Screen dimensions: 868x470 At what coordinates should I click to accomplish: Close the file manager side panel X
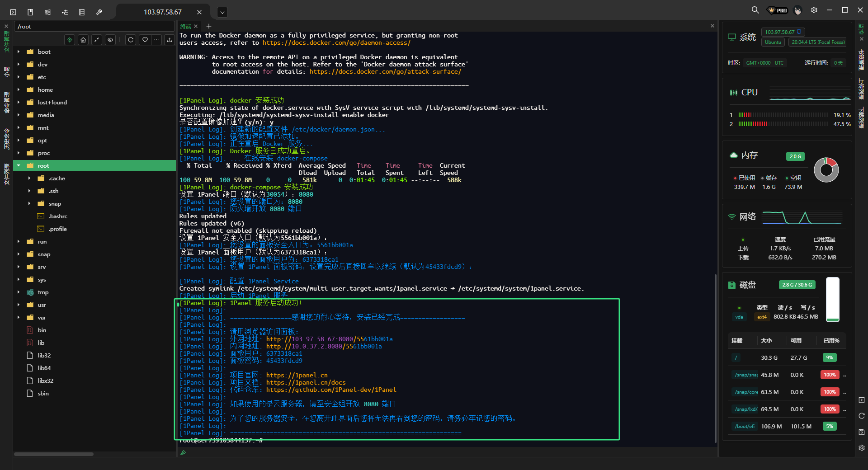[6, 26]
